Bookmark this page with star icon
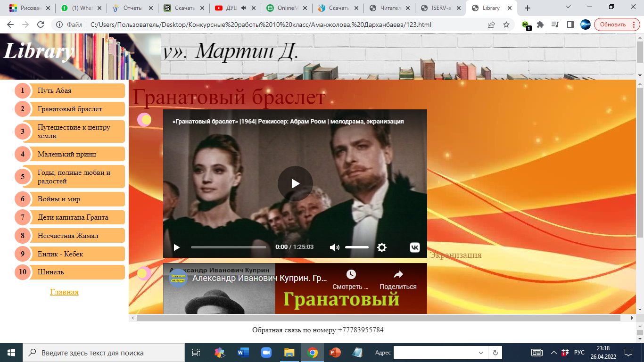The image size is (644, 362). (x=506, y=25)
